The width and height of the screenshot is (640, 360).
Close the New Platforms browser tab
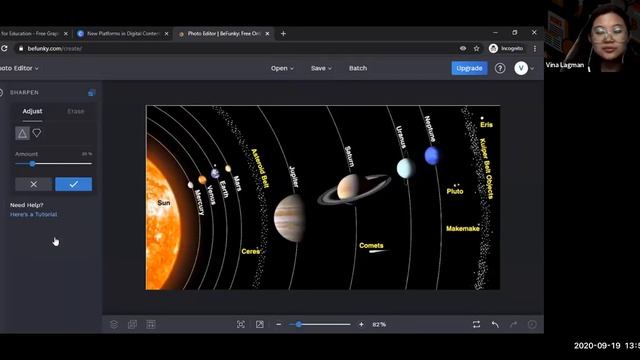point(167,33)
